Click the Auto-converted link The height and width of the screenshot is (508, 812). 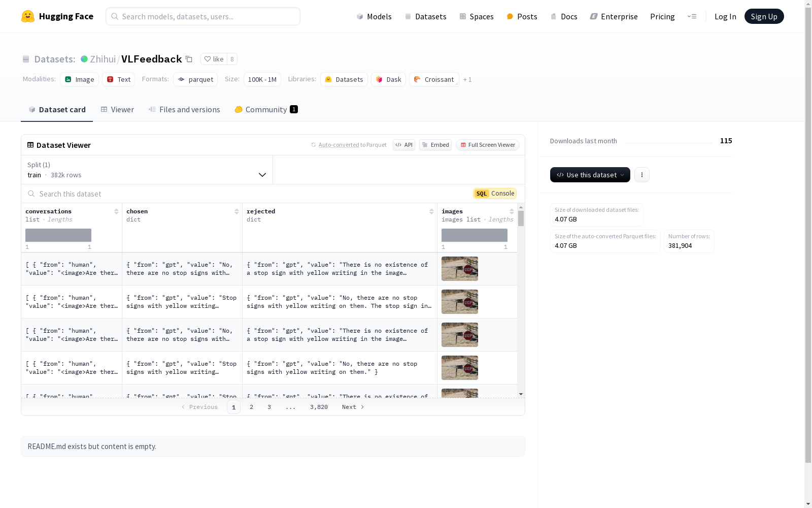tap(339, 145)
